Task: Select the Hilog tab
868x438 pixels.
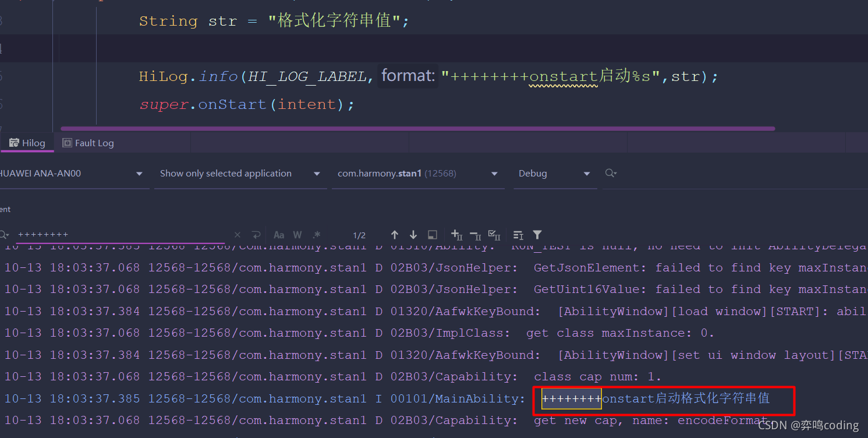Action: tap(27, 142)
